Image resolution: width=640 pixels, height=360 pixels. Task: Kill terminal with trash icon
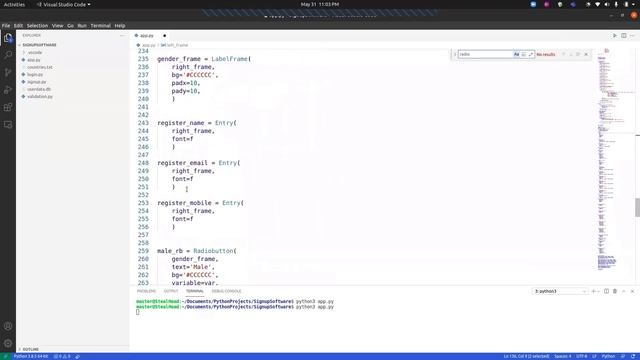(x=615, y=291)
